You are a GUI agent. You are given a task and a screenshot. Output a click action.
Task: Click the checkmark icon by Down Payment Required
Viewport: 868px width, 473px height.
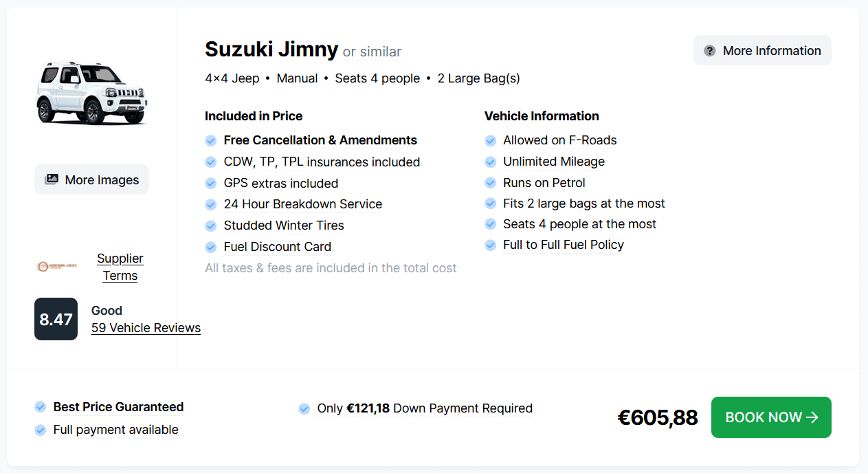304,409
